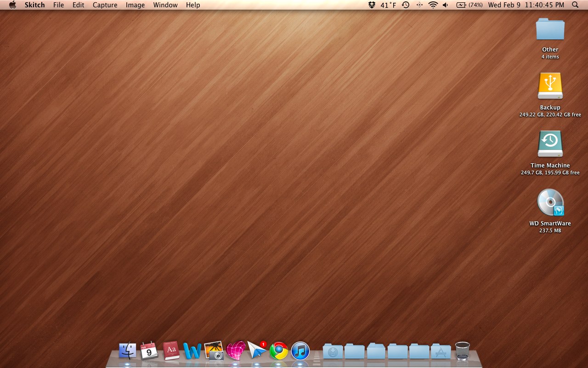
Task: Open Finder from the Dock
Action: point(127,351)
